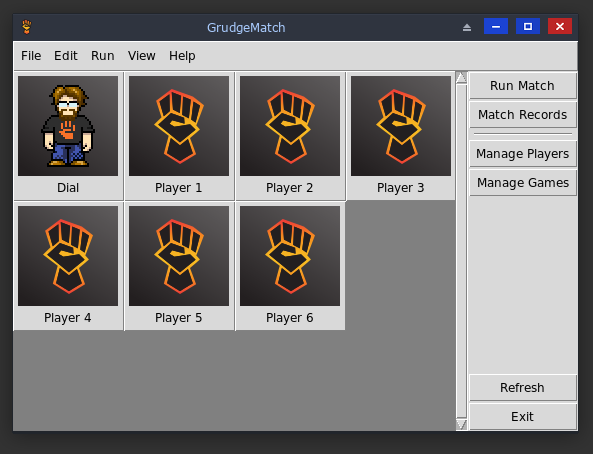Minimize the GrudgeMatch window
Viewport: 593px width, 454px height.
(496, 27)
